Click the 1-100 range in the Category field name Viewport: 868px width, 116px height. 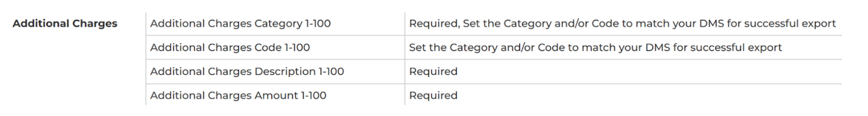tap(318, 24)
